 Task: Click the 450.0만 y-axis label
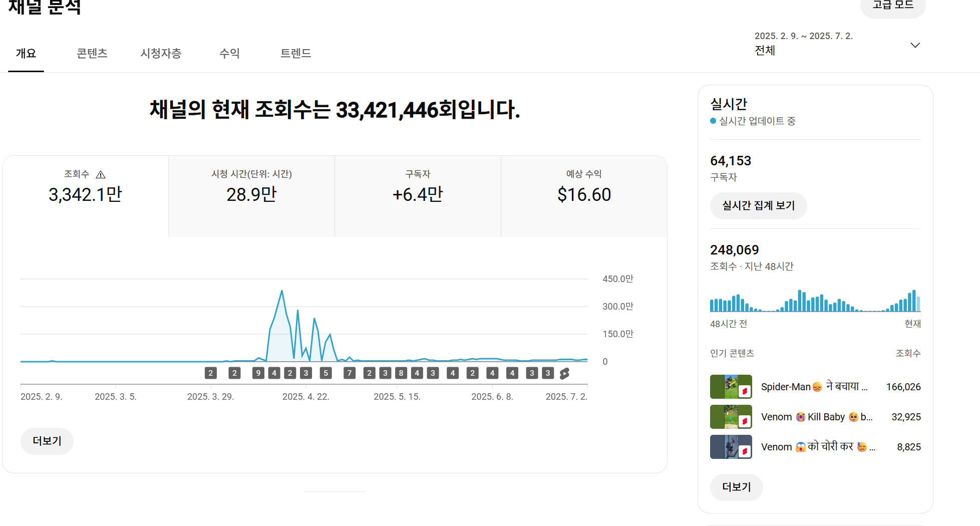[x=618, y=279]
